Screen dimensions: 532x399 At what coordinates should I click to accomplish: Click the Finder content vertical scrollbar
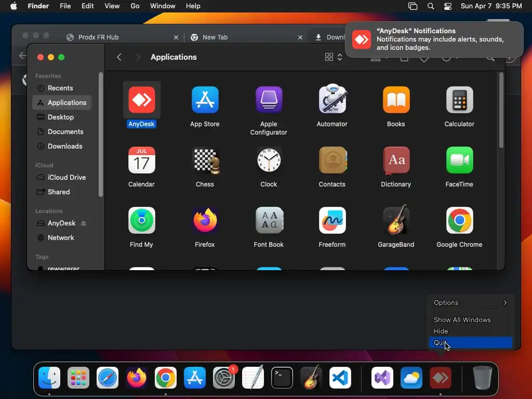point(501,111)
